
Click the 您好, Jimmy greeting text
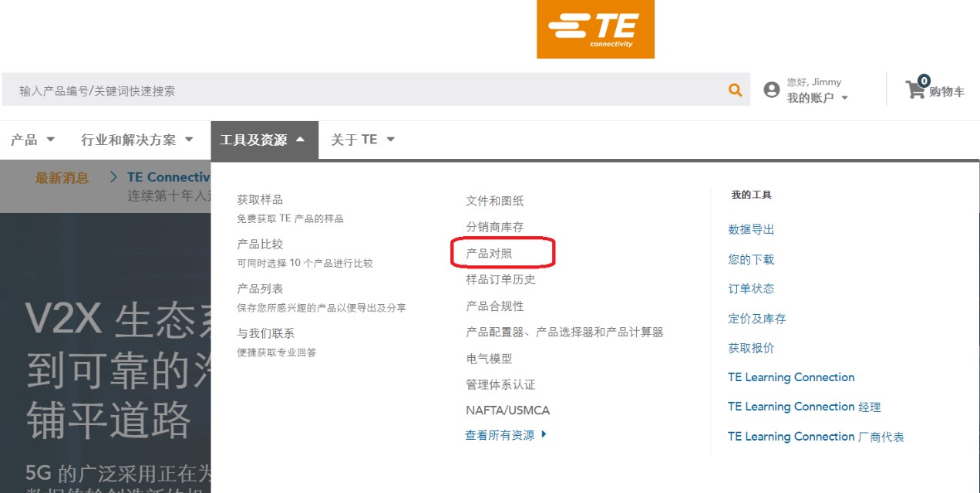point(813,82)
